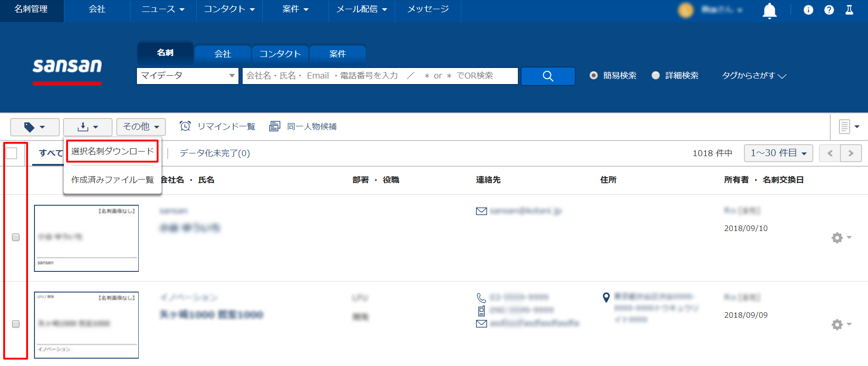Choose 選択名刺ダウンロード from menu

112,152
